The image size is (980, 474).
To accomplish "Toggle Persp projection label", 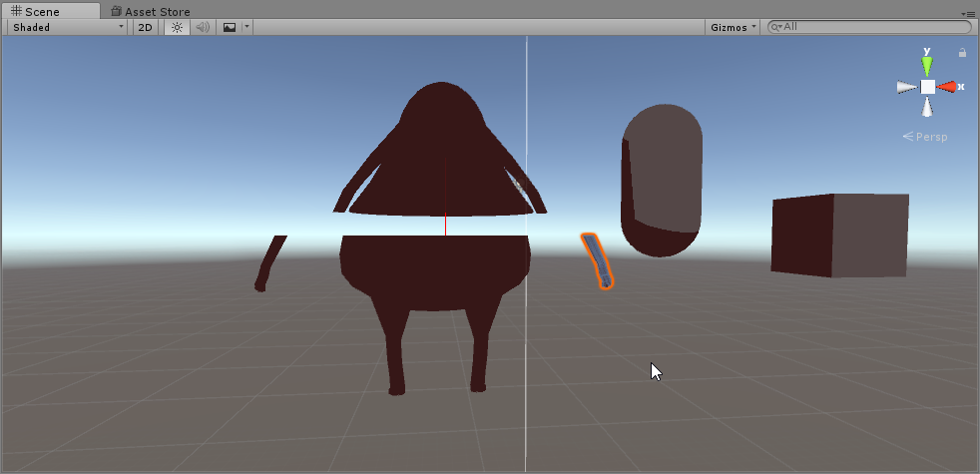I will (x=926, y=137).
